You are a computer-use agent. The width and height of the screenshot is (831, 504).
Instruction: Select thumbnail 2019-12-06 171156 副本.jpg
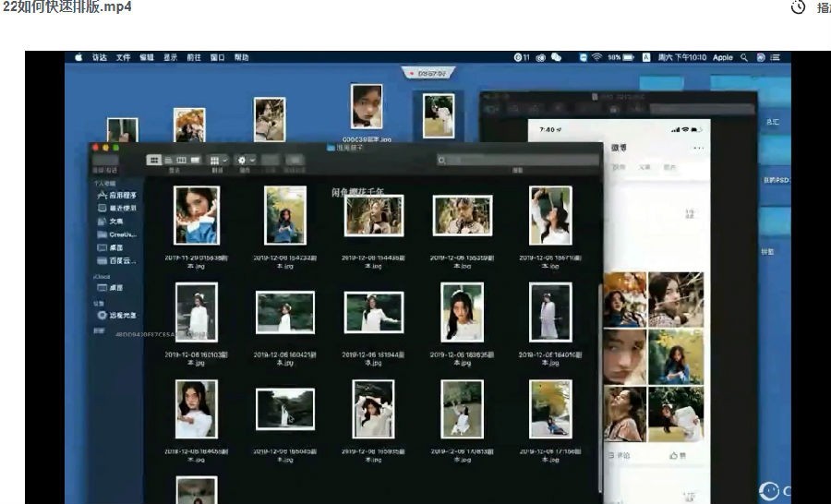pyautogui.click(x=550, y=409)
